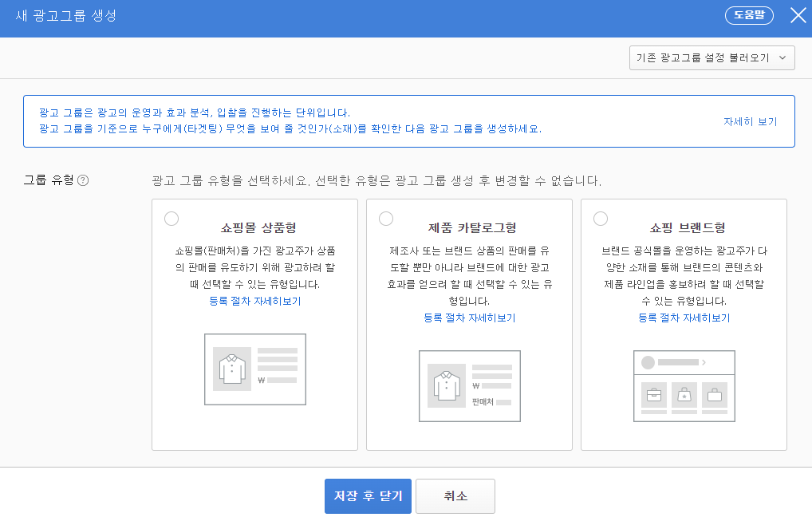
Task: Click the 저장 후 닫기 button
Action: click(369, 496)
